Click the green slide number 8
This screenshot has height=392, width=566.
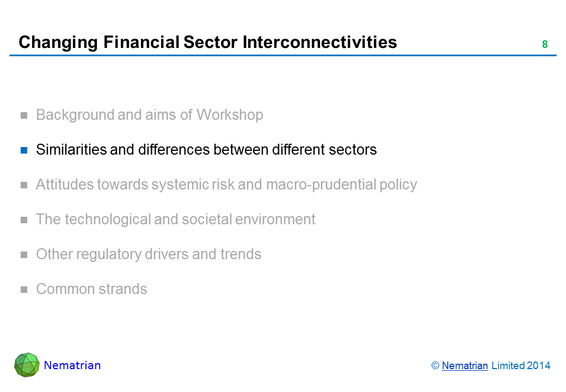tap(544, 45)
